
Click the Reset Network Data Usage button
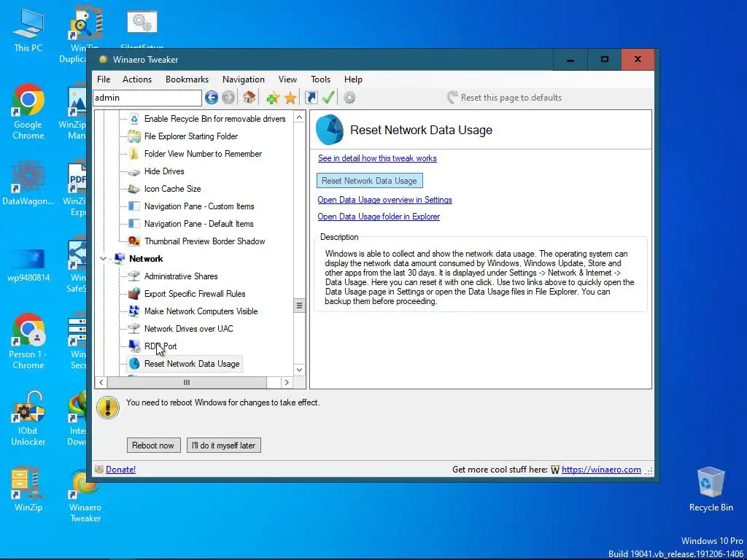(370, 181)
